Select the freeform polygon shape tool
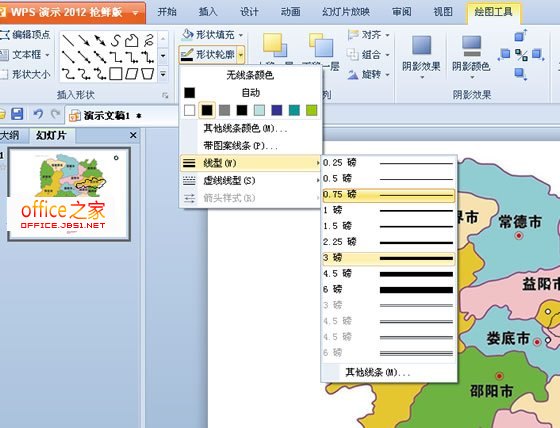560x428 pixels. click(131, 40)
